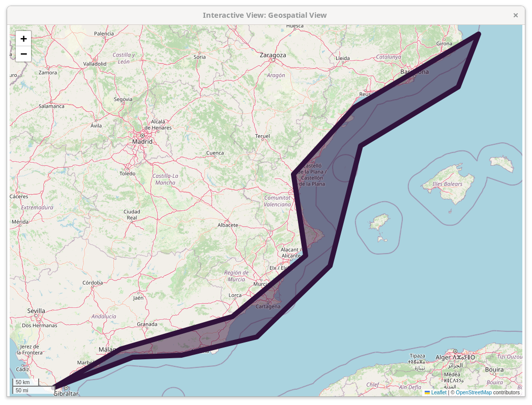Click the Jerez de la Frontera label
Screen dimensions: 532x405
(x=29, y=350)
